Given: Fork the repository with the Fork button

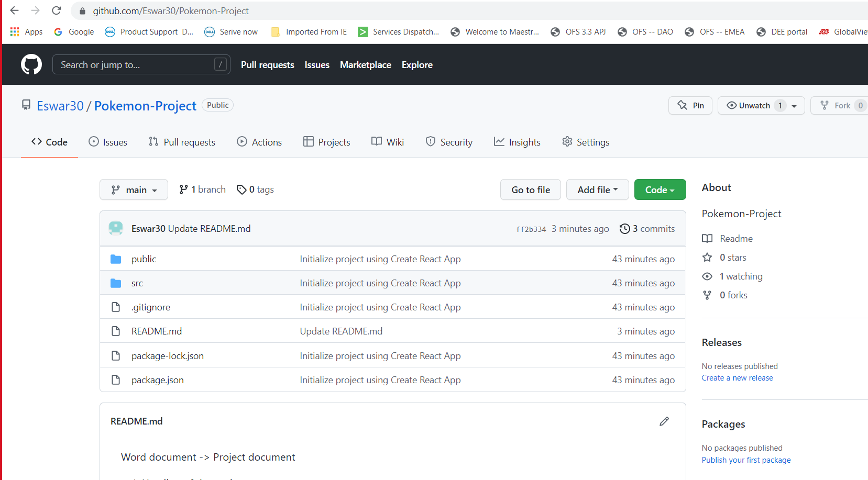Looking at the screenshot, I should click(x=840, y=105).
